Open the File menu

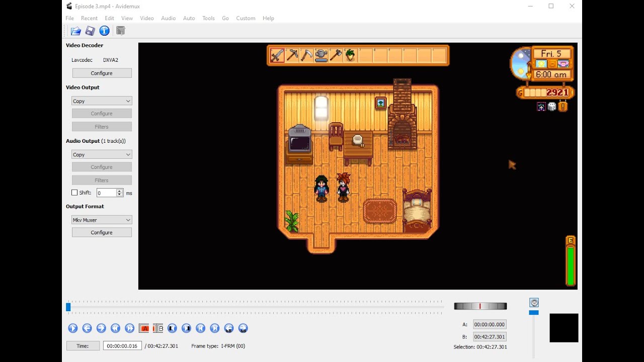tap(69, 18)
